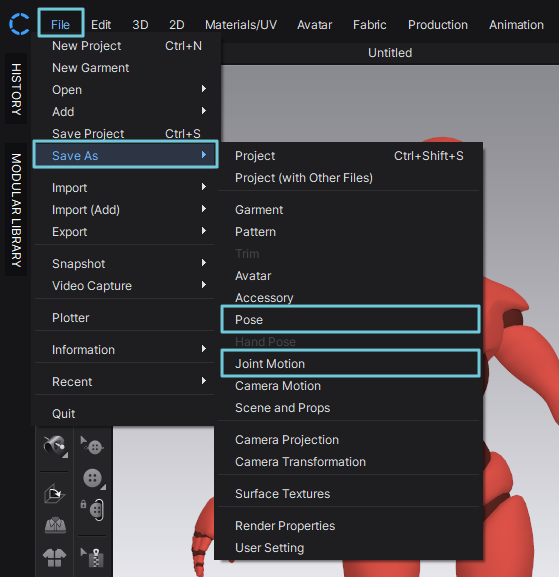Select Render Properties save option
Viewport: 560px width, 578px height.
(x=285, y=526)
